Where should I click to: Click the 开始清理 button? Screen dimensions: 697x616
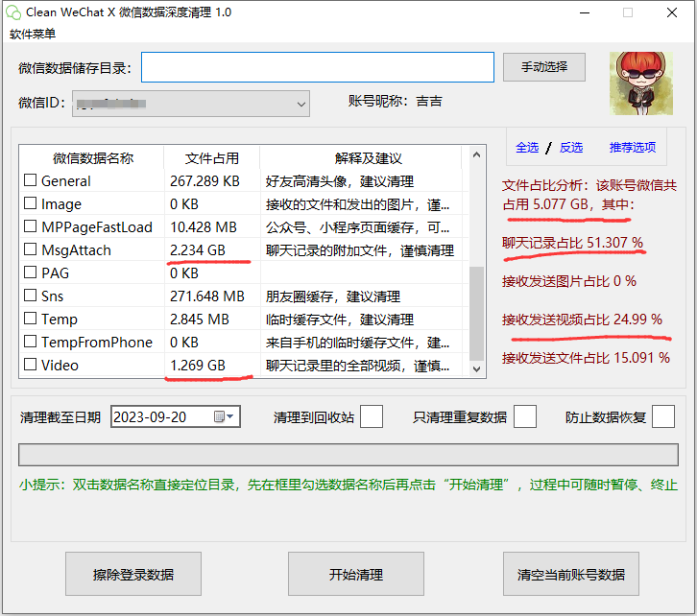(355, 574)
